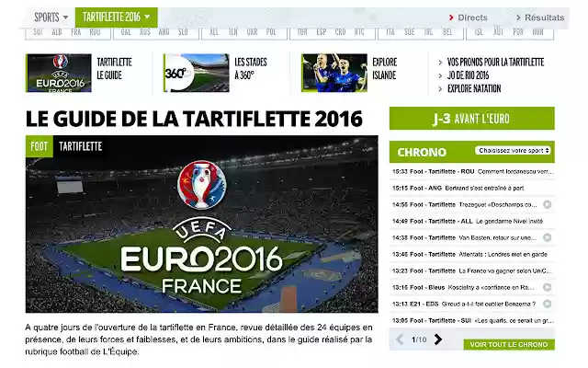This screenshot has width=588, height=368.
Task: Play video icon on Giroud row
Action: tap(548, 304)
